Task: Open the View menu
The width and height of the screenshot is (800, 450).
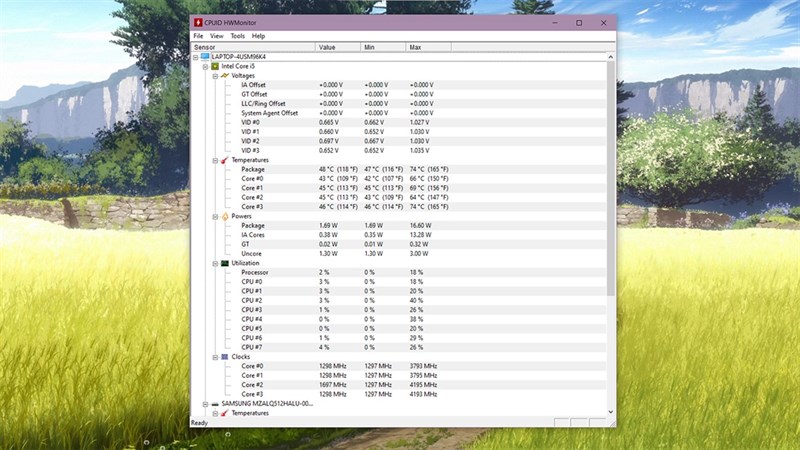Action: tap(217, 36)
